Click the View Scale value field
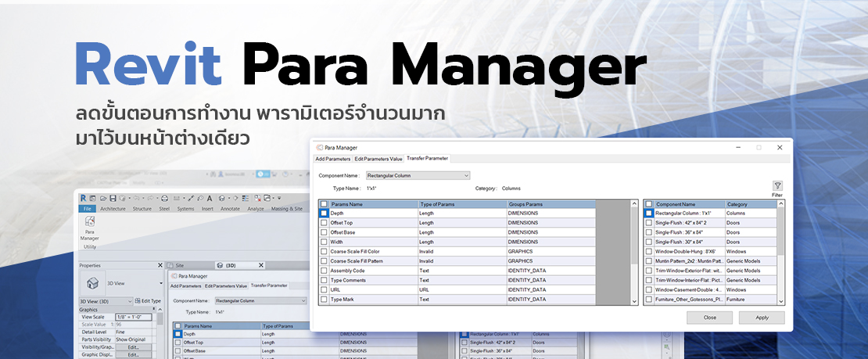The width and height of the screenshot is (868, 359). [134, 317]
